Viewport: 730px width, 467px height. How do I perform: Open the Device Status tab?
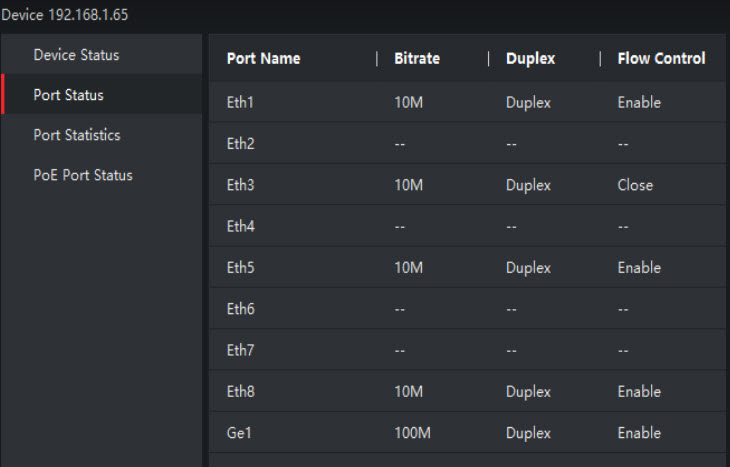click(76, 55)
